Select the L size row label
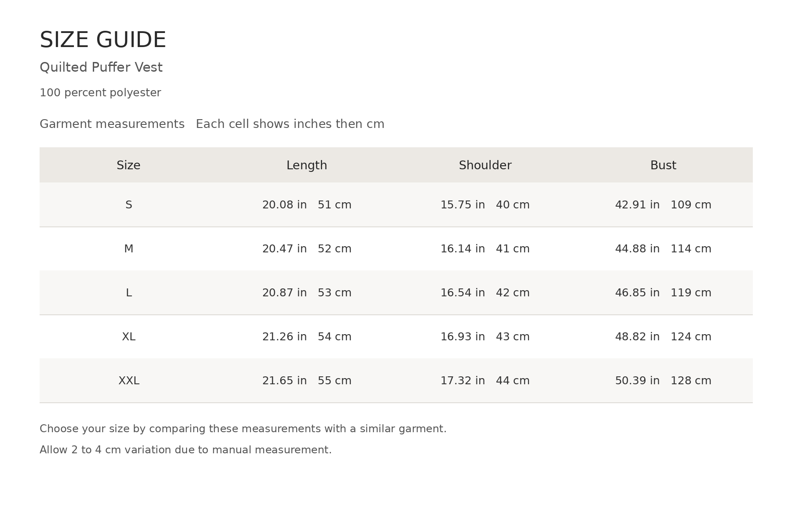Screen dimensions: 792x532 tap(128, 293)
